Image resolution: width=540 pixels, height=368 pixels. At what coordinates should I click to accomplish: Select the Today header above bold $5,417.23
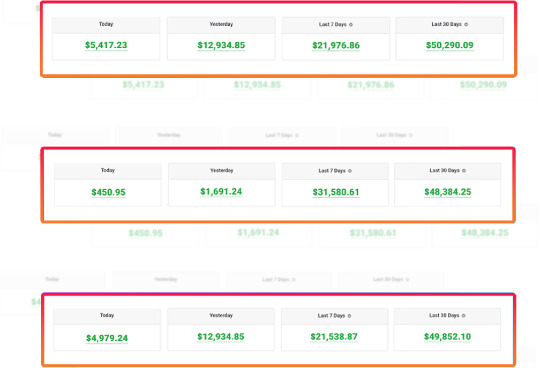106,24
